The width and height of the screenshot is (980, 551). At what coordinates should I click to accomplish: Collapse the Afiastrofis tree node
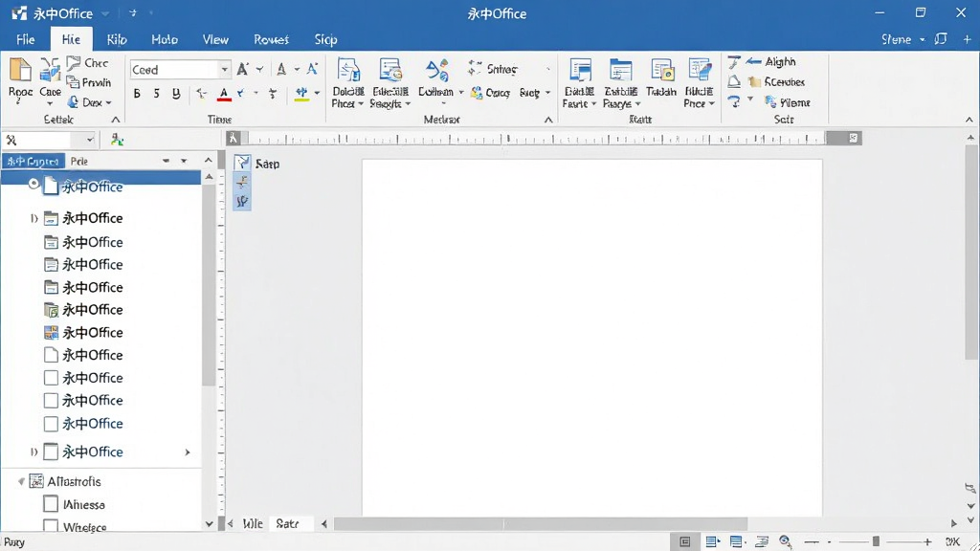click(21, 481)
